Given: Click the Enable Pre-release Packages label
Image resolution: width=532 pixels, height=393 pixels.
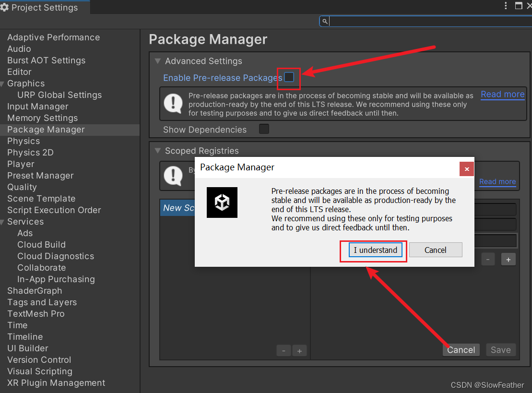Looking at the screenshot, I should point(223,78).
